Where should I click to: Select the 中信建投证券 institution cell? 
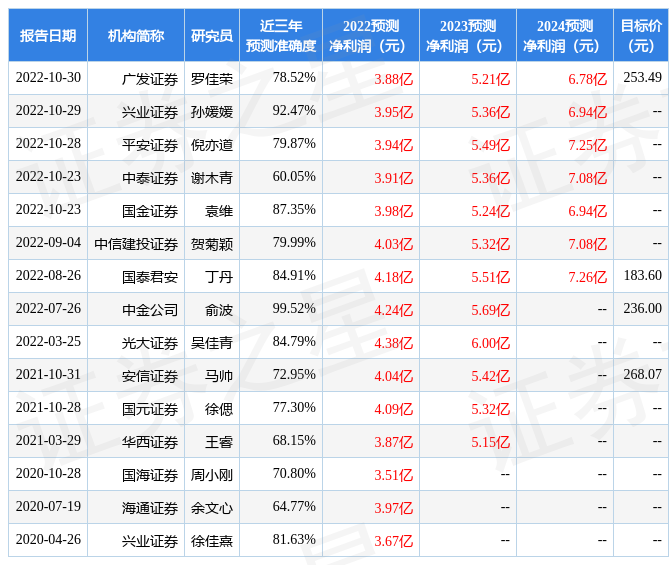[x=136, y=244]
